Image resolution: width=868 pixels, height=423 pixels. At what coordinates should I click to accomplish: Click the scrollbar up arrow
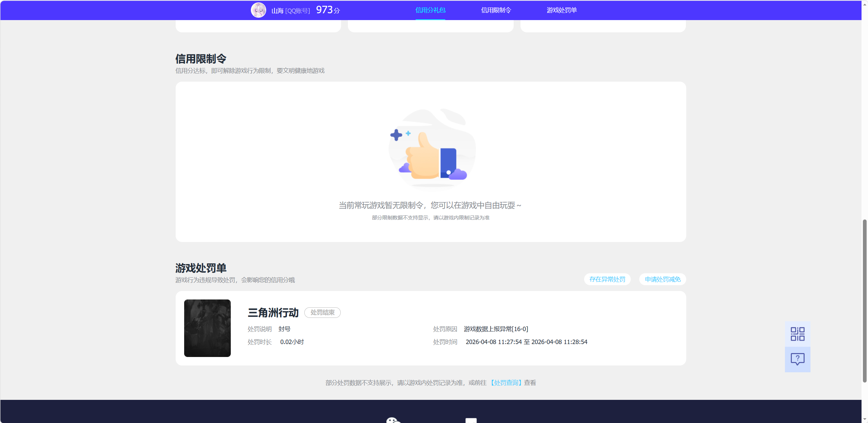pyautogui.click(x=865, y=4)
